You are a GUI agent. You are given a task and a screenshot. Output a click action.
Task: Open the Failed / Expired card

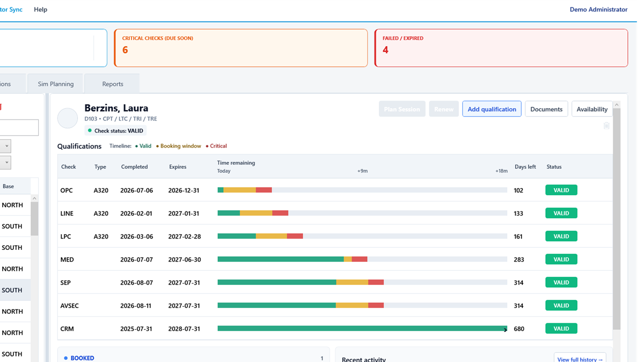point(501,48)
